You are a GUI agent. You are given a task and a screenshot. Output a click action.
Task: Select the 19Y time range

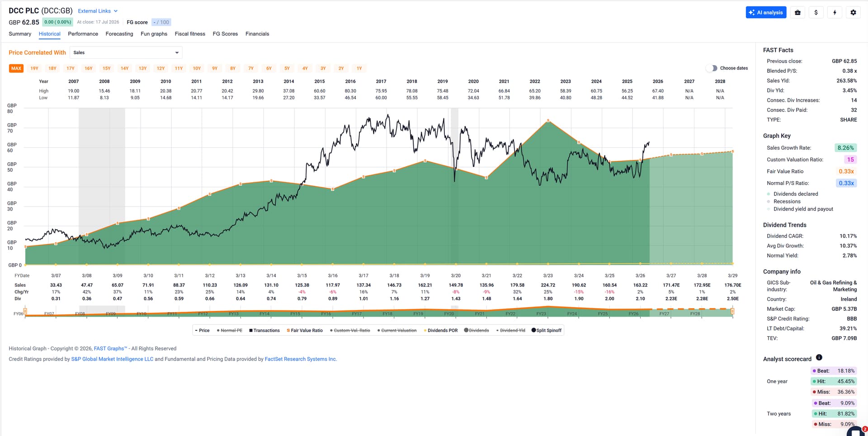coord(34,68)
